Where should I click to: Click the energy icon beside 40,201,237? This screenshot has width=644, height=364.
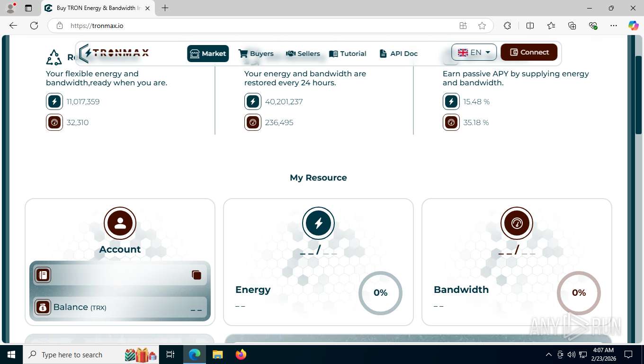pyautogui.click(x=253, y=101)
